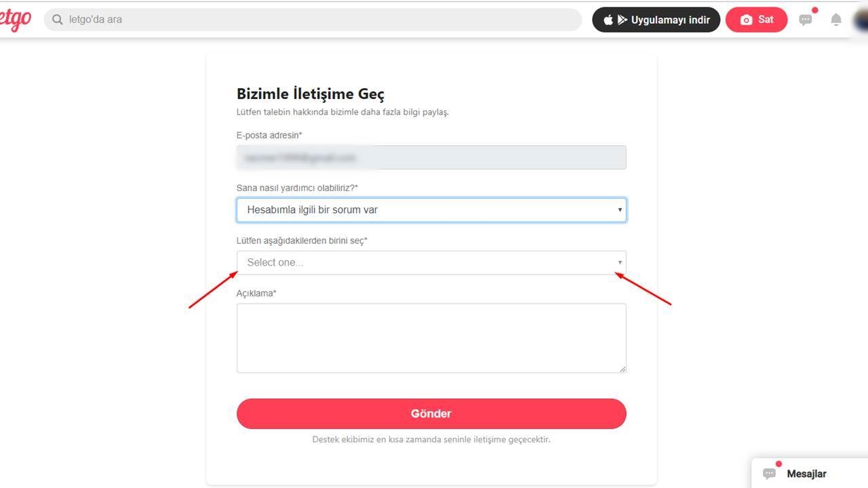Image resolution: width=868 pixels, height=488 pixels.
Task: Focus the 'letgo'da ara' search field
Action: [313, 20]
